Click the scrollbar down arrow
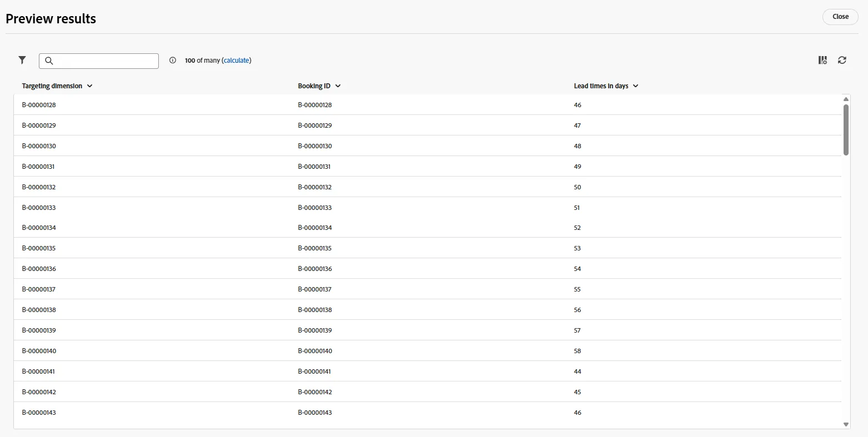This screenshot has width=868, height=437. 846,425
